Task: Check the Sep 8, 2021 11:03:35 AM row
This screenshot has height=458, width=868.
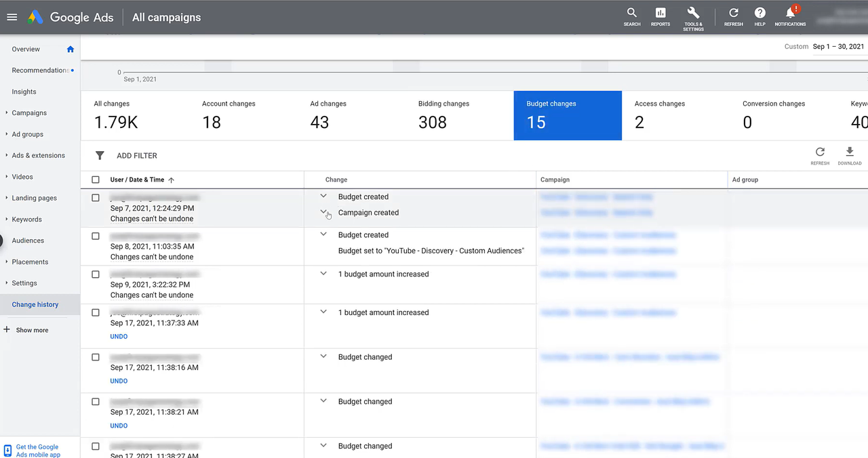Action: [96, 236]
